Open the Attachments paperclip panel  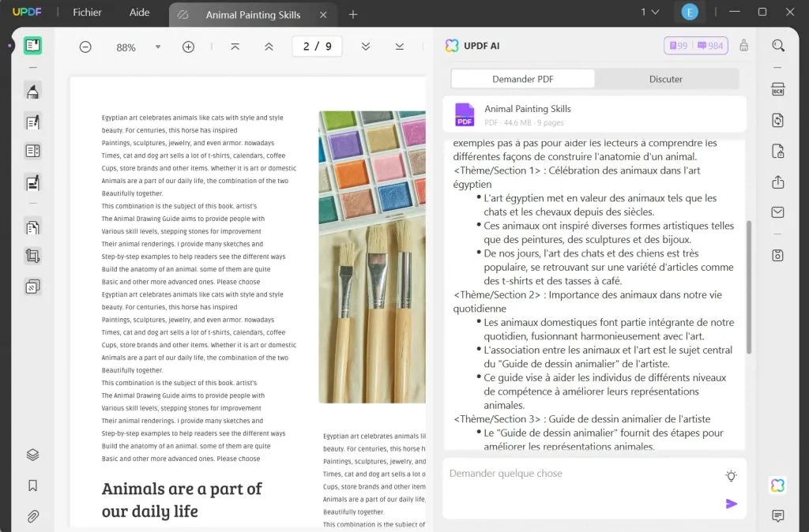(x=32, y=516)
